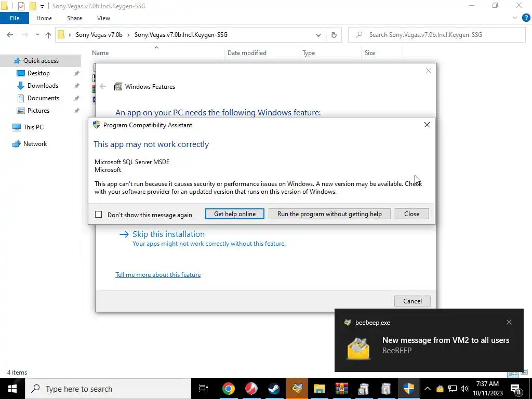Click the search box for Sony.Vegas folder
The height and width of the screenshot is (399, 532).
pos(437,35)
